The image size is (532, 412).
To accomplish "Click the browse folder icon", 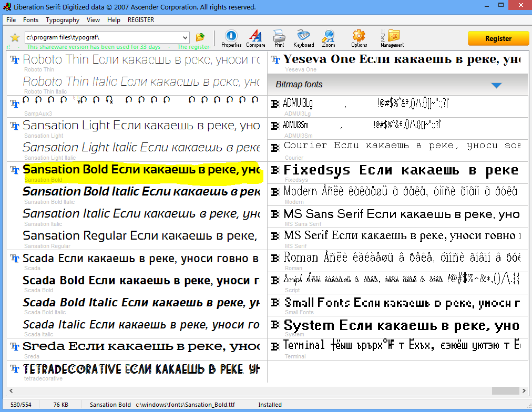I will coord(200,37).
